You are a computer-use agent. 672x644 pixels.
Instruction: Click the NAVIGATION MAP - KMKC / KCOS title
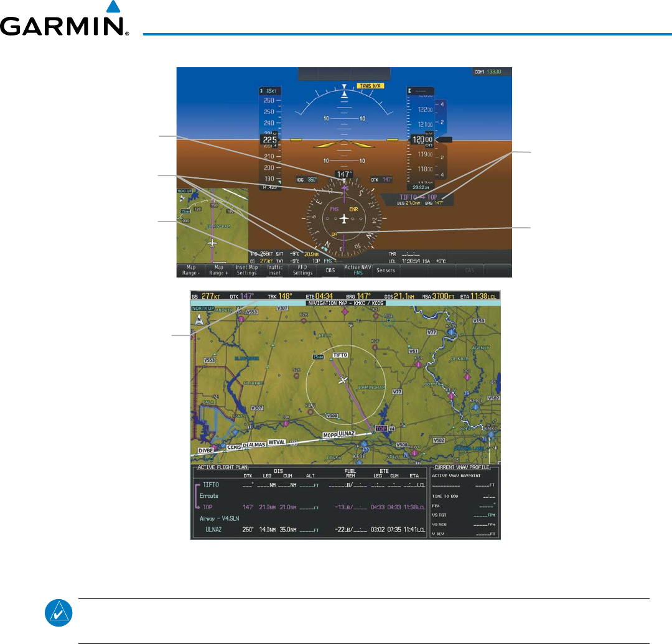coord(345,303)
